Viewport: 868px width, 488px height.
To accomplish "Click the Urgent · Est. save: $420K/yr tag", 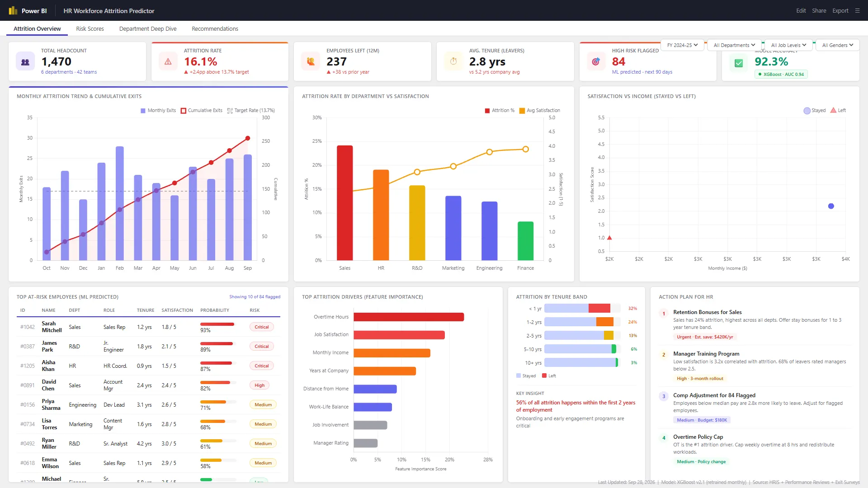I will pos(705,337).
